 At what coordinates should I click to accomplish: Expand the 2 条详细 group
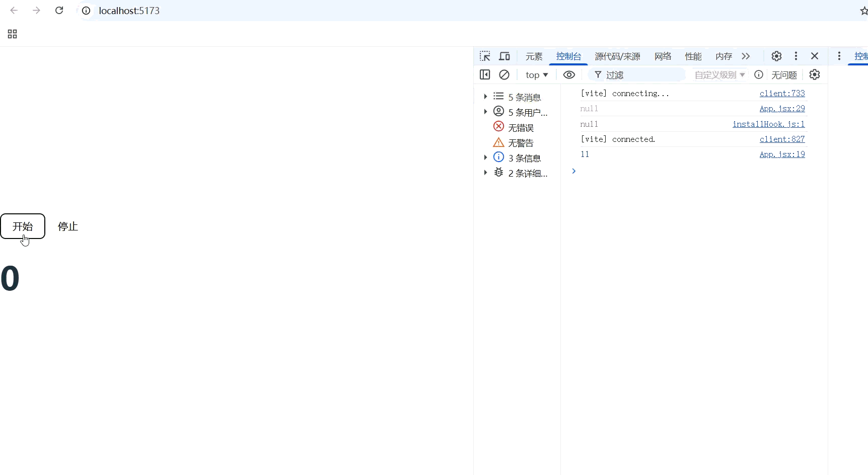click(x=485, y=172)
